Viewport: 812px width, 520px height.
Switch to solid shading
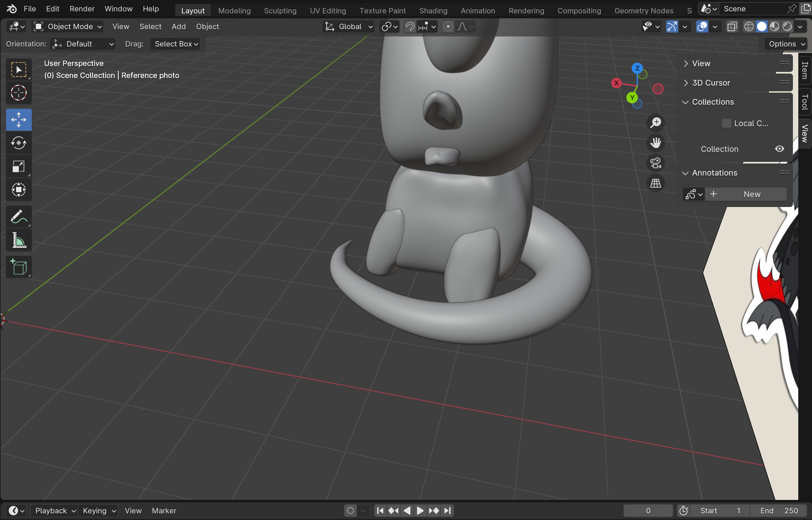pos(762,26)
